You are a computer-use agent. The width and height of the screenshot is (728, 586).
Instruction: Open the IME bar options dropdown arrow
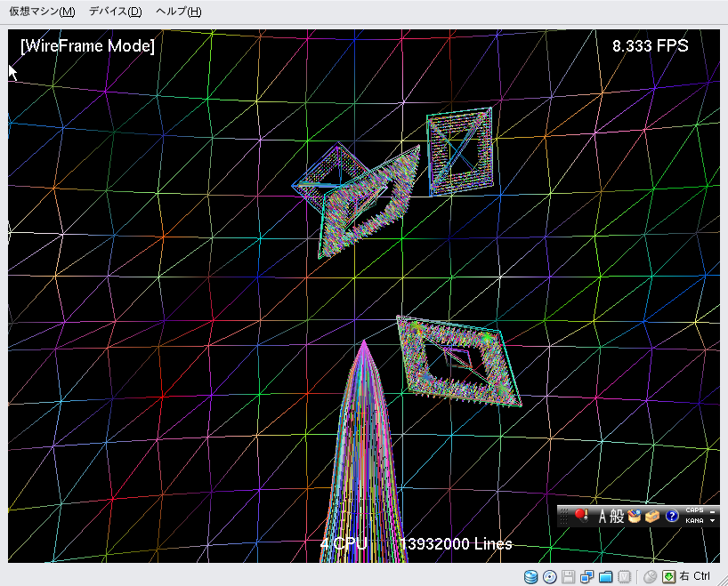713,521
